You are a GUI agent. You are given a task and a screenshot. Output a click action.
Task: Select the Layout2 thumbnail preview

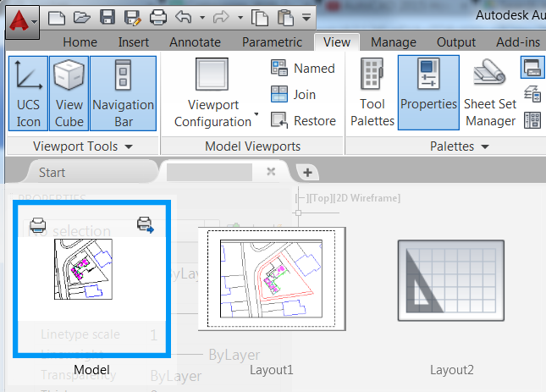point(451,280)
